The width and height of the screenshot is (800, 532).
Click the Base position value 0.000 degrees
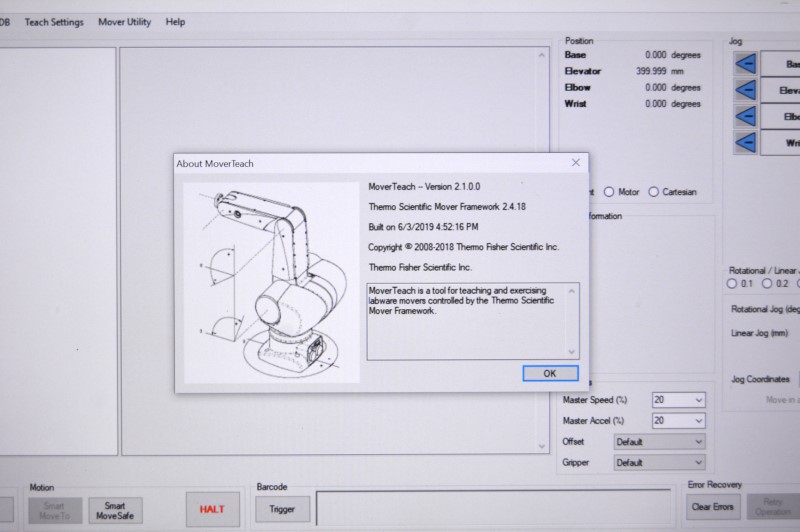pos(672,55)
